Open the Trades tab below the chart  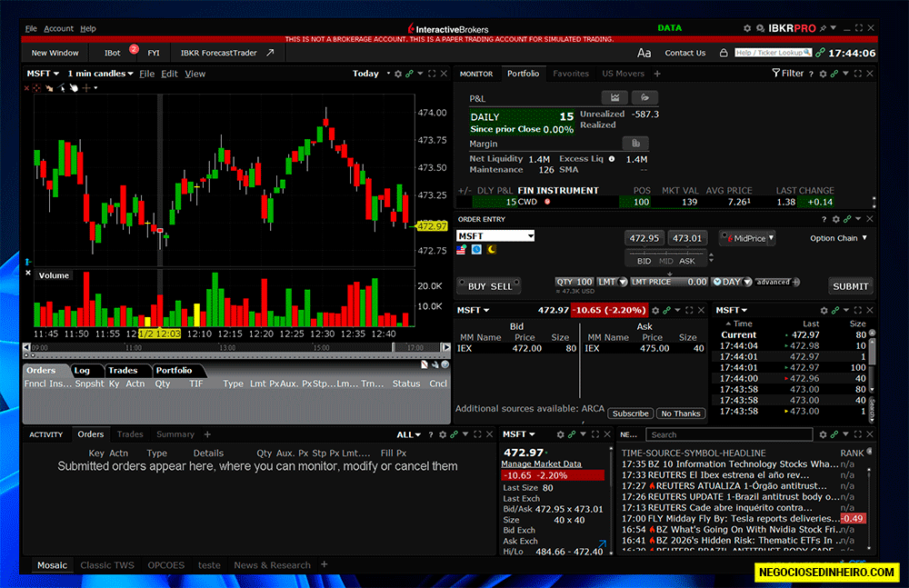(x=123, y=370)
